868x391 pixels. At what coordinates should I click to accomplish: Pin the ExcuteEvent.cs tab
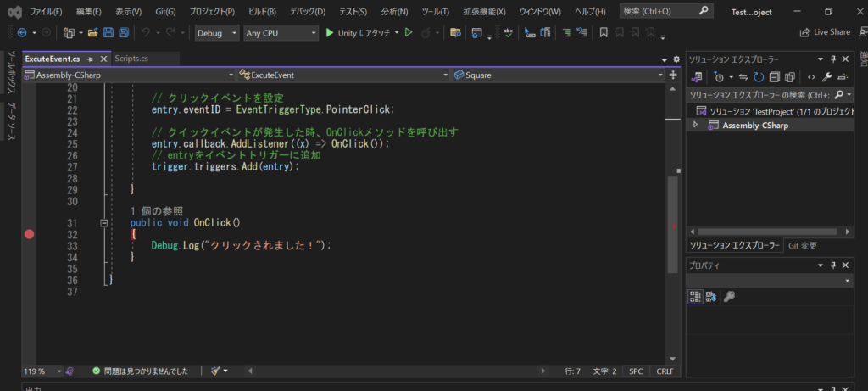pyautogui.click(x=90, y=59)
